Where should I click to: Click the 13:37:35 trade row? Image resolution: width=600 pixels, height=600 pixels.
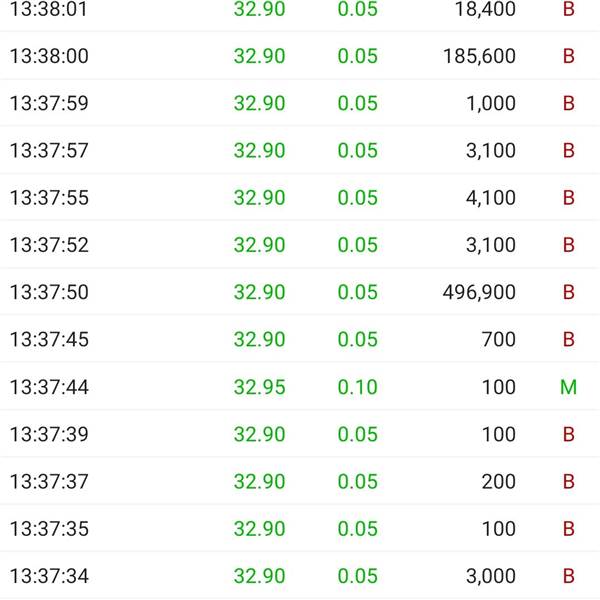point(300,528)
